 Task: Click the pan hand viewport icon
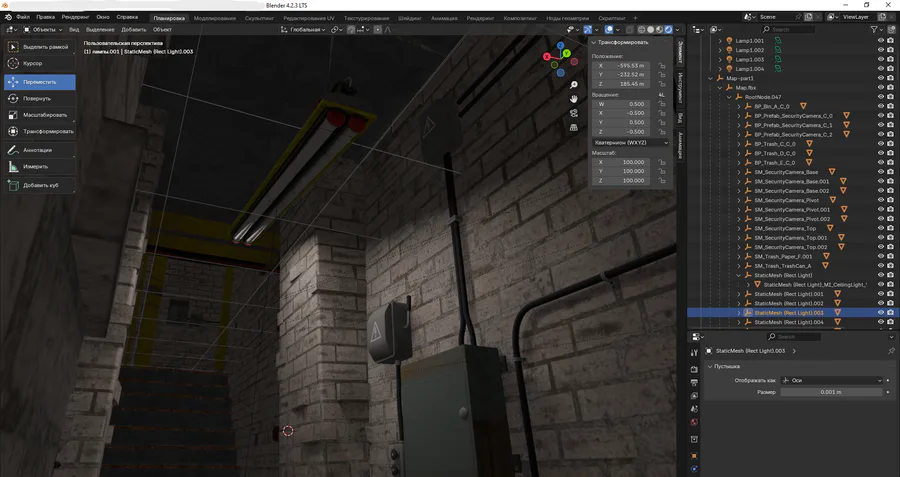(573, 99)
